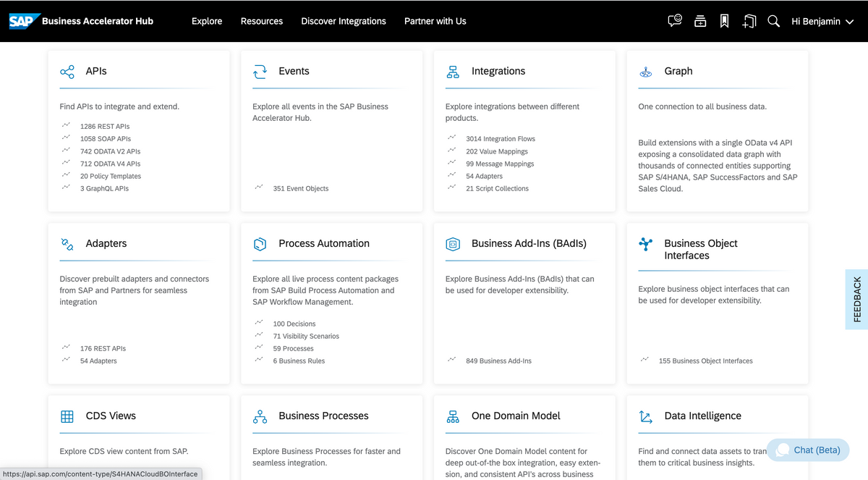868x480 pixels.
Task: Open One Domain Model card heading
Action: pos(516,416)
